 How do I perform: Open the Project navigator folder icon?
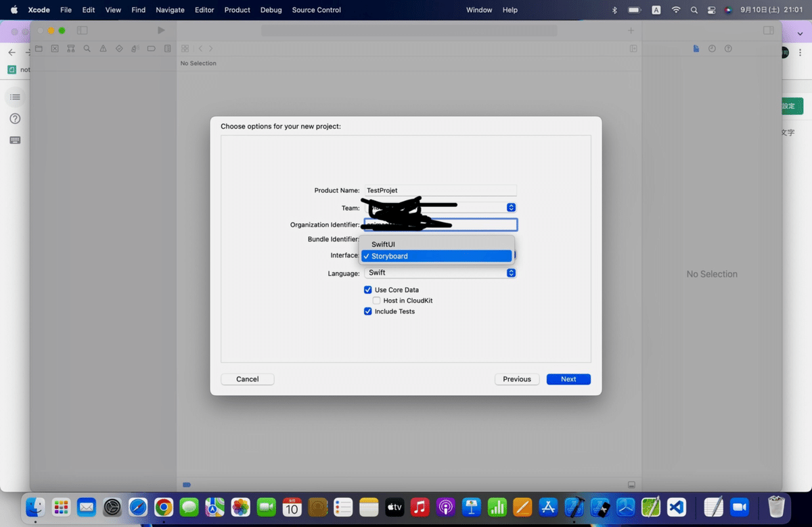click(39, 49)
